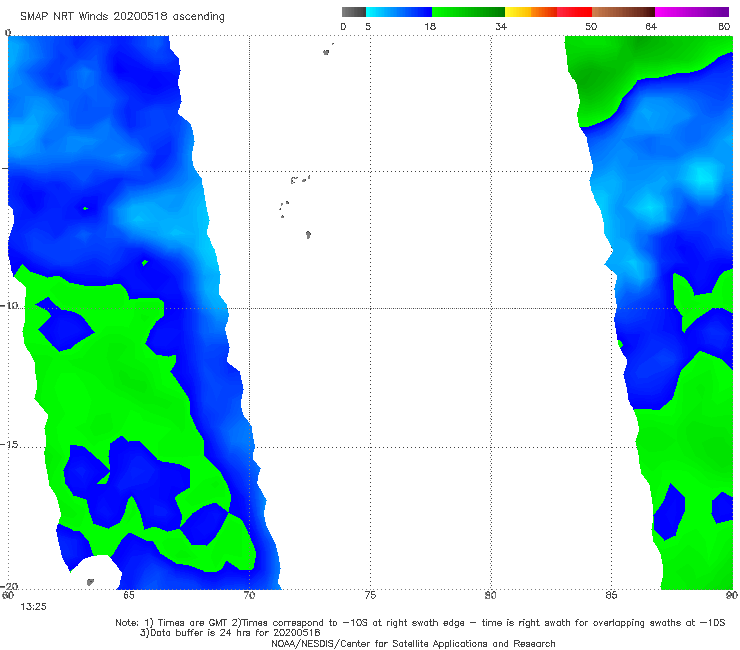This screenshot has height=650, width=740.
Task: Click the cyan-blue segment of the wind scale
Action: tap(399, 12)
